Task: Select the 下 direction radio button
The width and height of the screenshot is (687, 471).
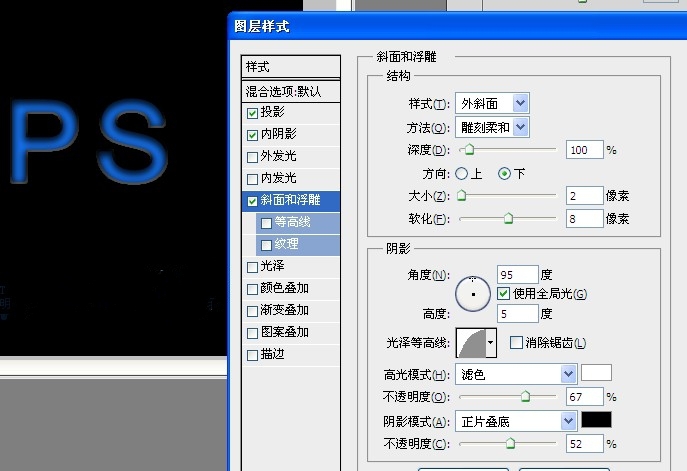Action: point(504,174)
